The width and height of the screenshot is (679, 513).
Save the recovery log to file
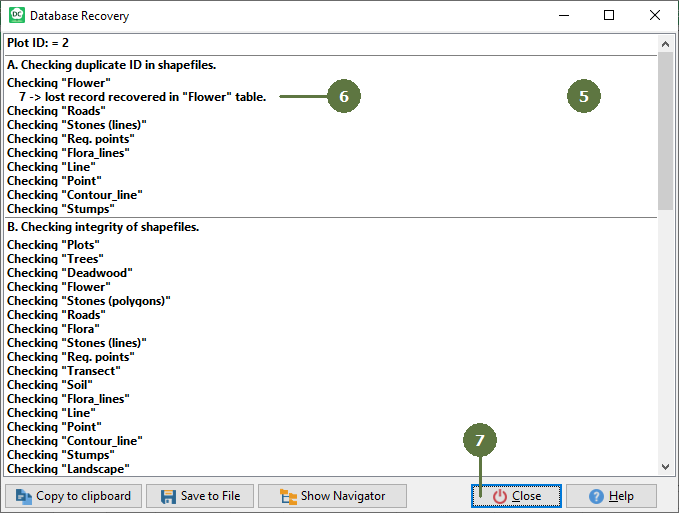pos(200,496)
